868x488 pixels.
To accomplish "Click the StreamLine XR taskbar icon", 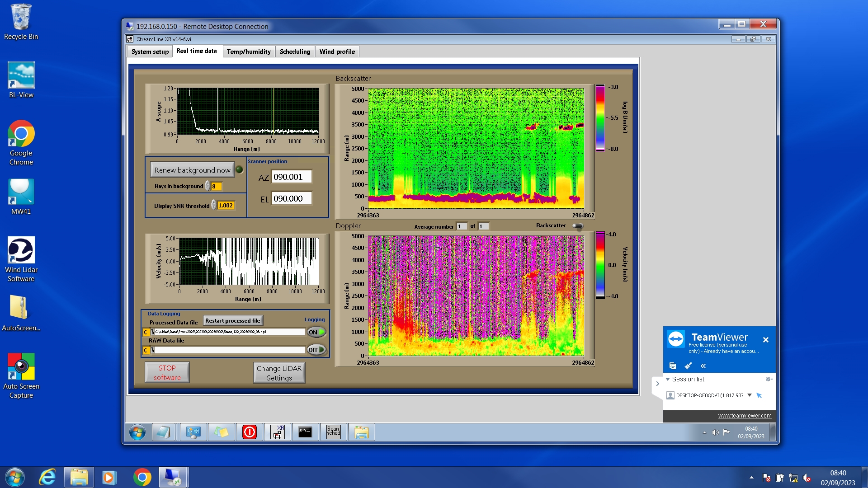I will click(x=277, y=432).
